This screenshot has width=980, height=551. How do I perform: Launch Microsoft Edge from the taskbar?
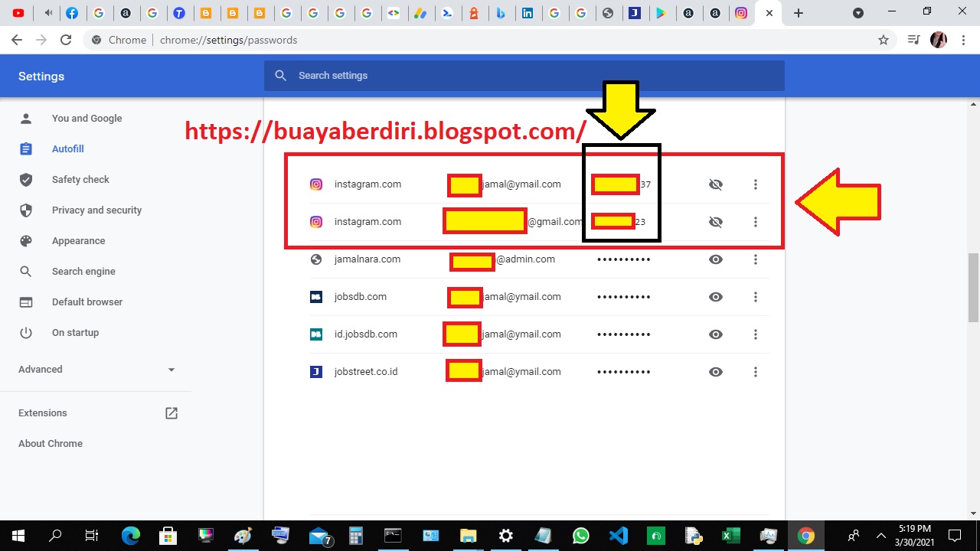131,536
